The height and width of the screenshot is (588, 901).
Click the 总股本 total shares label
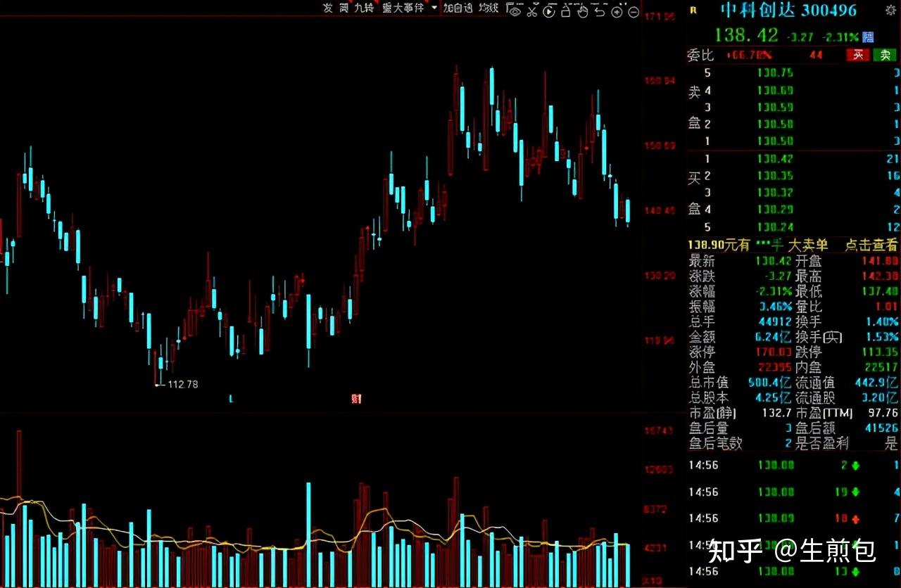click(708, 398)
